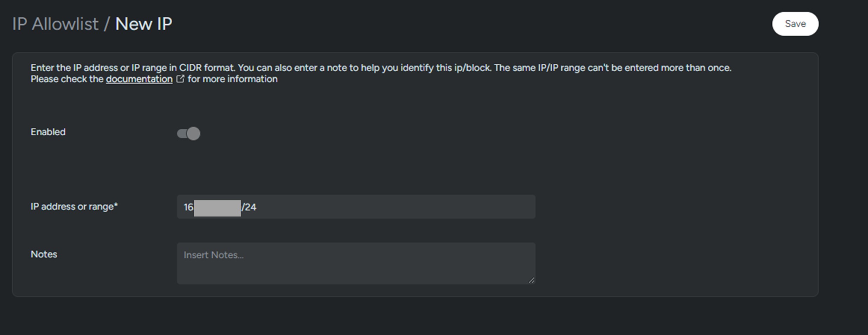Toggle the Enabled switch

pos(189,134)
